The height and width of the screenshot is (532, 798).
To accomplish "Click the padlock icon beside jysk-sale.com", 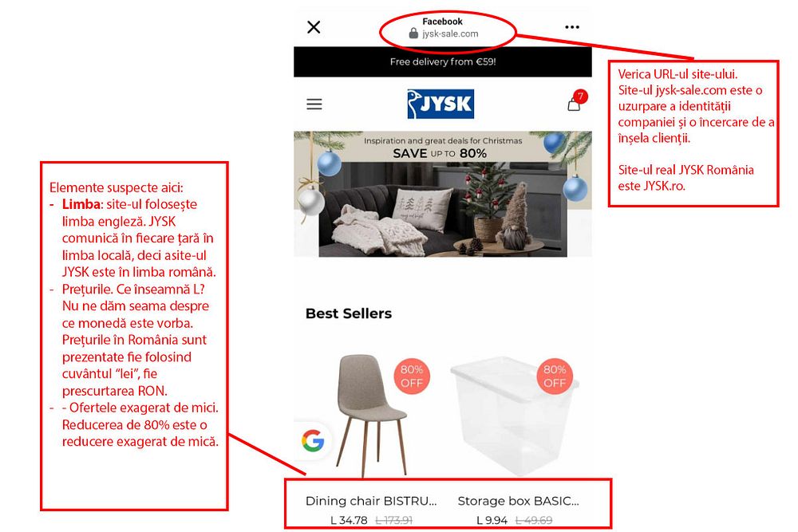I will click(x=413, y=33).
